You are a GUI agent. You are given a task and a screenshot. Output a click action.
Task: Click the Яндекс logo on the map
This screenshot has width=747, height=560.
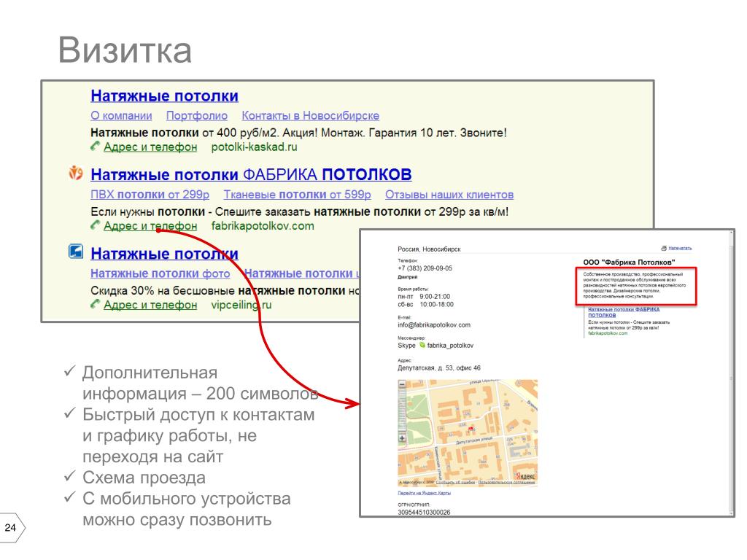(525, 475)
